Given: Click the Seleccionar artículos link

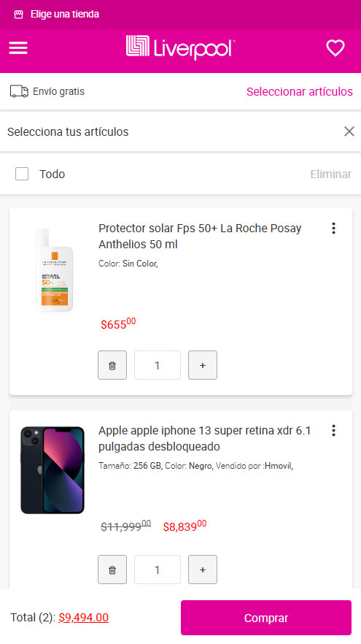Looking at the screenshot, I should [300, 91].
